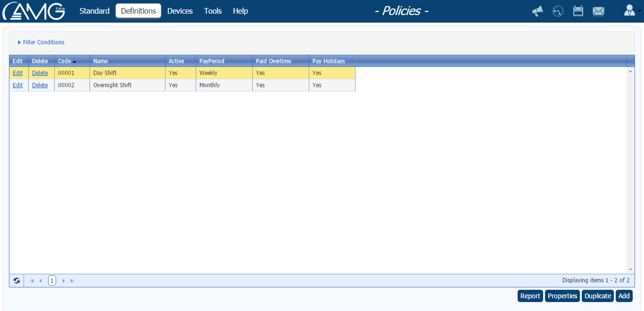Image resolution: width=644 pixels, height=311 pixels.
Task: Open the Definitions menu
Action: click(x=138, y=11)
